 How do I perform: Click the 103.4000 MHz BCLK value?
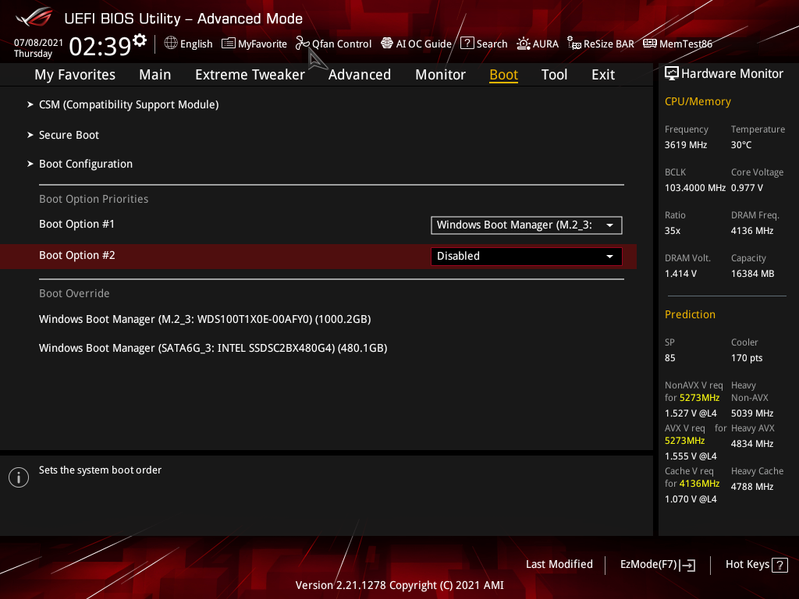695,188
